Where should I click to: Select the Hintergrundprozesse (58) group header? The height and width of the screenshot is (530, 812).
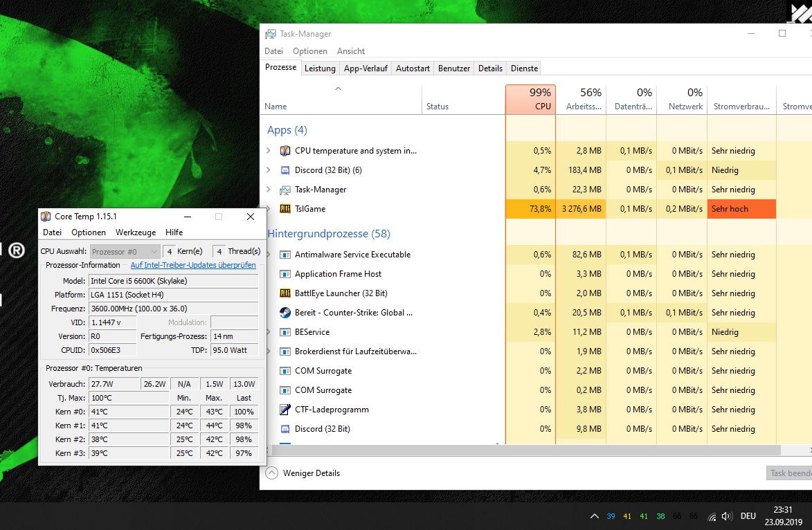click(x=328, y=233)
